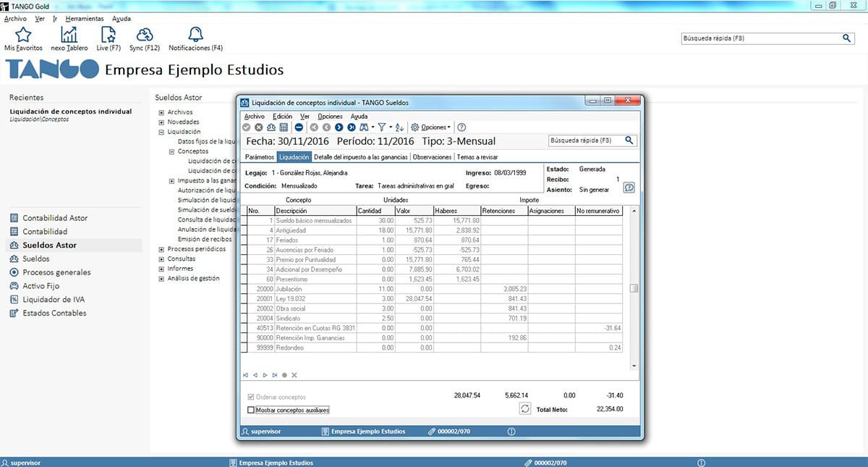Go to next record blue arrow
Screen dimensions: 868x467
[x=339, y=127]
